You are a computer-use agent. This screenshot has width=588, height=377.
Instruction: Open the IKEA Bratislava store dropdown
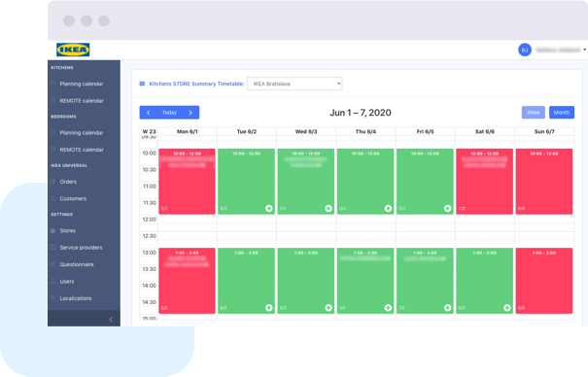click(x=294, y=84)
